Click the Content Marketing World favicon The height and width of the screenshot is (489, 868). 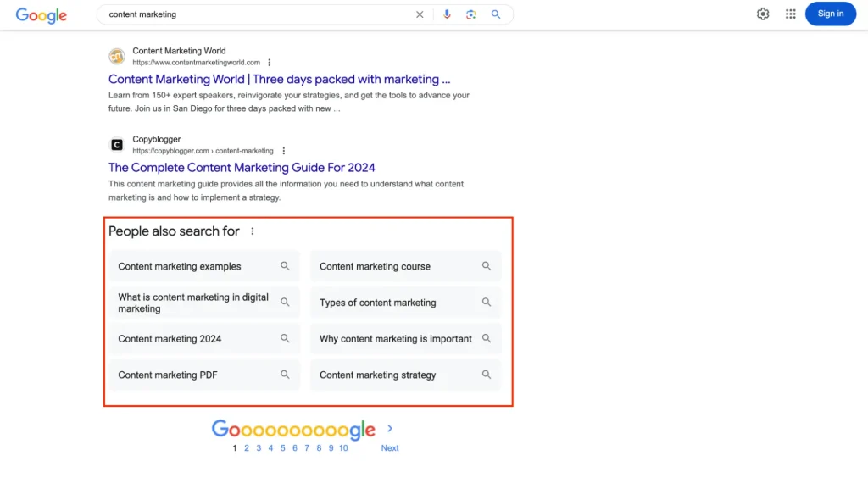click(117, 56)
